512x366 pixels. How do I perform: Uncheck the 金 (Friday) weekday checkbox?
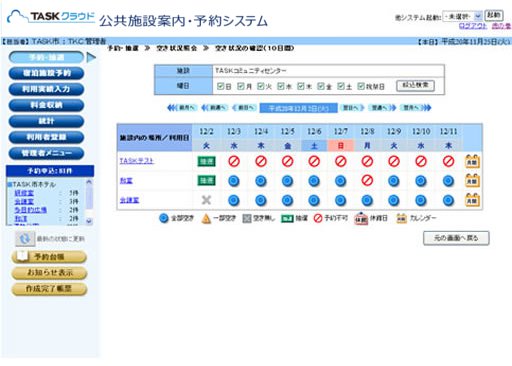(x=321, y=86)
